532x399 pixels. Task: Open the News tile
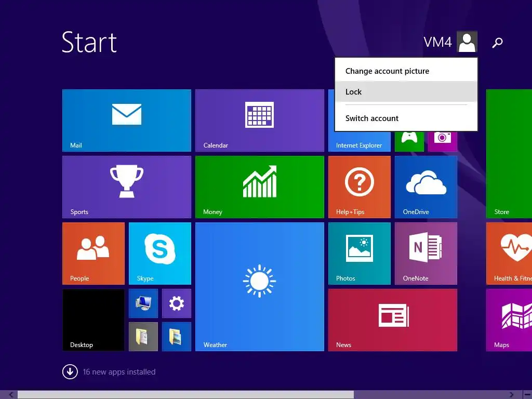[x=393, y=320]
